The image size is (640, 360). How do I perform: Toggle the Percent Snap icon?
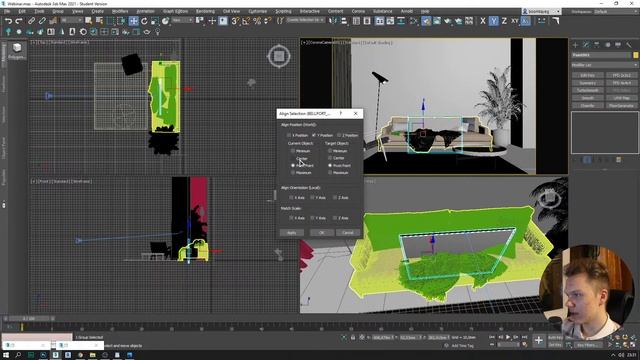point(257,20)
